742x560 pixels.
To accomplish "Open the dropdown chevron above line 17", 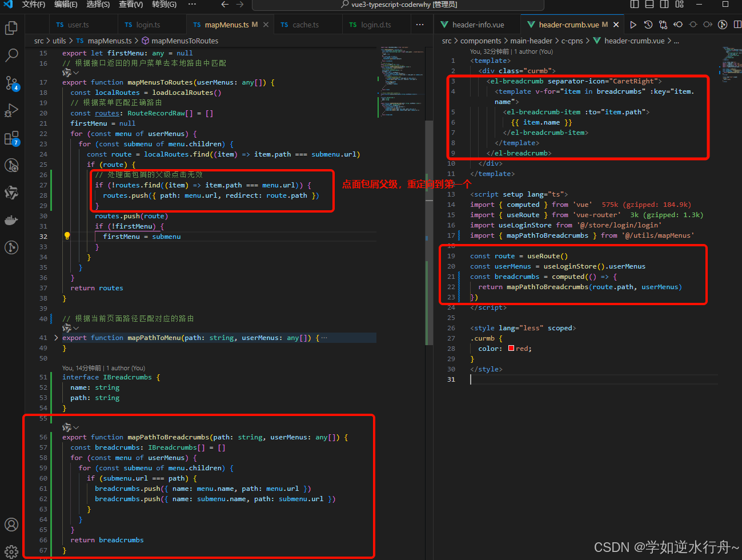I will tap(76, 73).
